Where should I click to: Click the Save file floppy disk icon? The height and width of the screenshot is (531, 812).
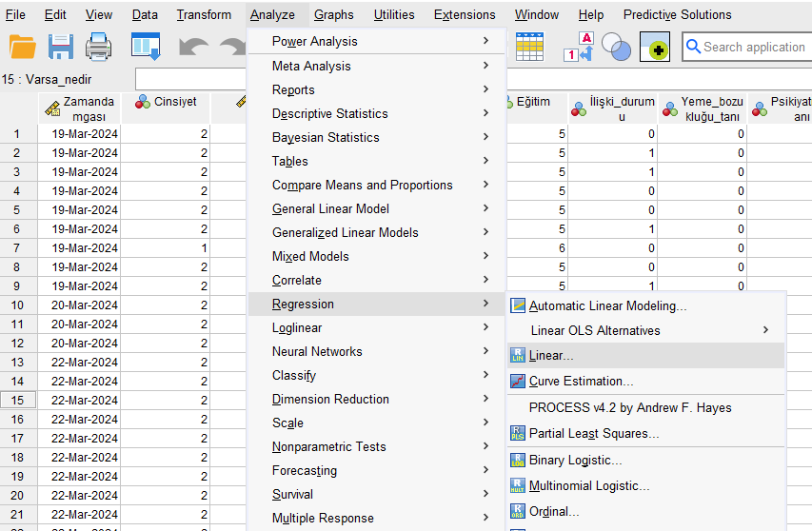(61, 47)
